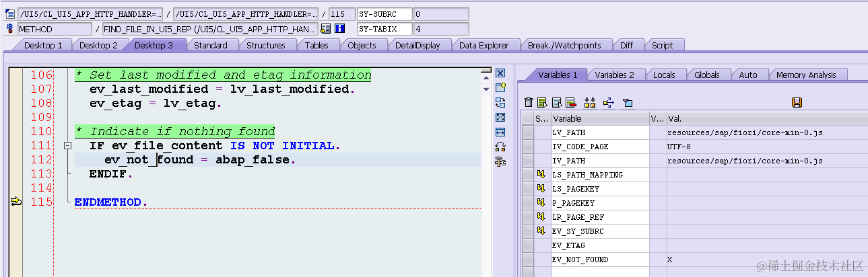Click the gear icon before METHOD field
This screenshot has width=868, height=277.
(x=10, y=29)
